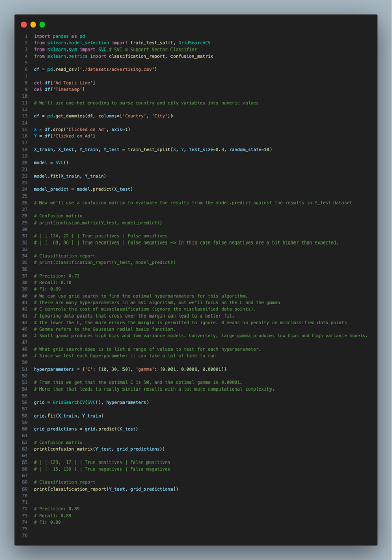The height and width of the screenshot is (560, 392).
Task: Click the '# Precision: 0.72' comment
Action: point(57,276)
